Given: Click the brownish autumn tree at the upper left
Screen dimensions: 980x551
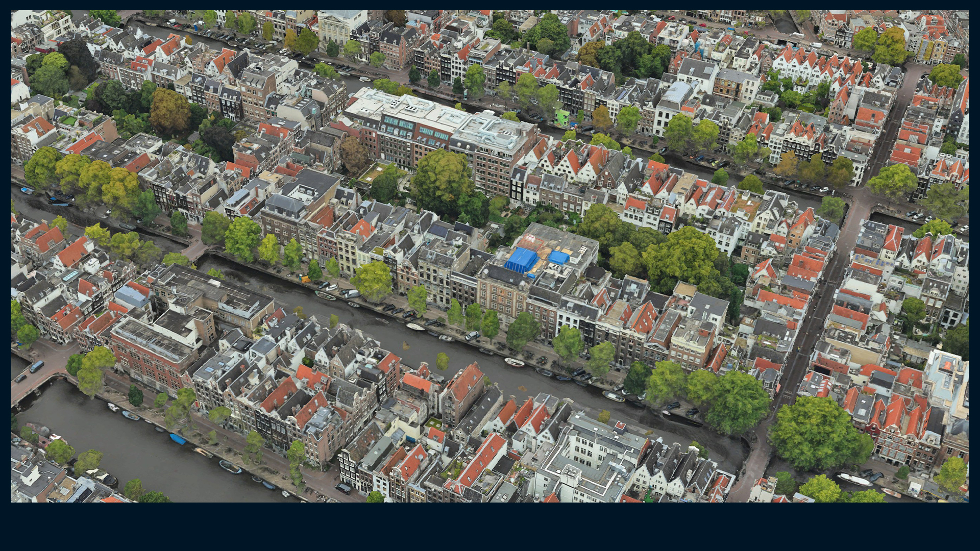Looking at the screenshot, I should click(x=169, y=110).
